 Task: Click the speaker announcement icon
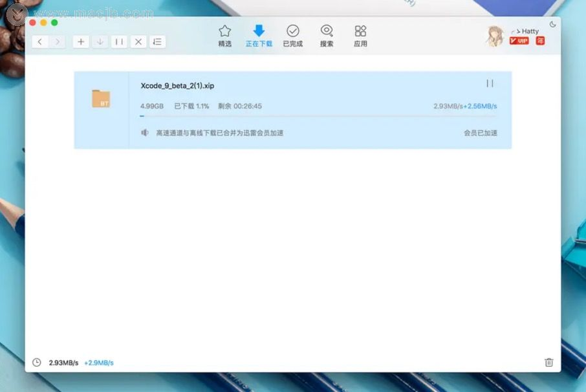coord(145,133)
